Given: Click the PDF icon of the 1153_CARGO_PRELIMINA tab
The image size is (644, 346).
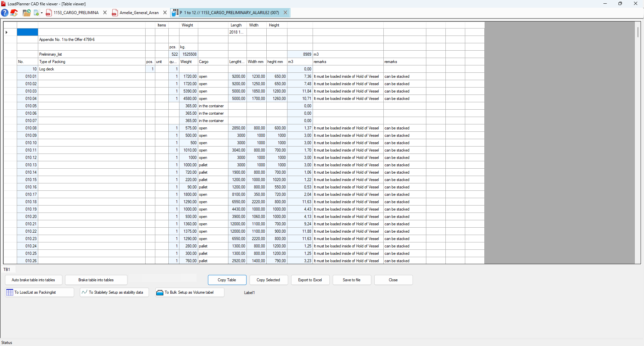Looking at the screenshot, I should click(49, 13).
